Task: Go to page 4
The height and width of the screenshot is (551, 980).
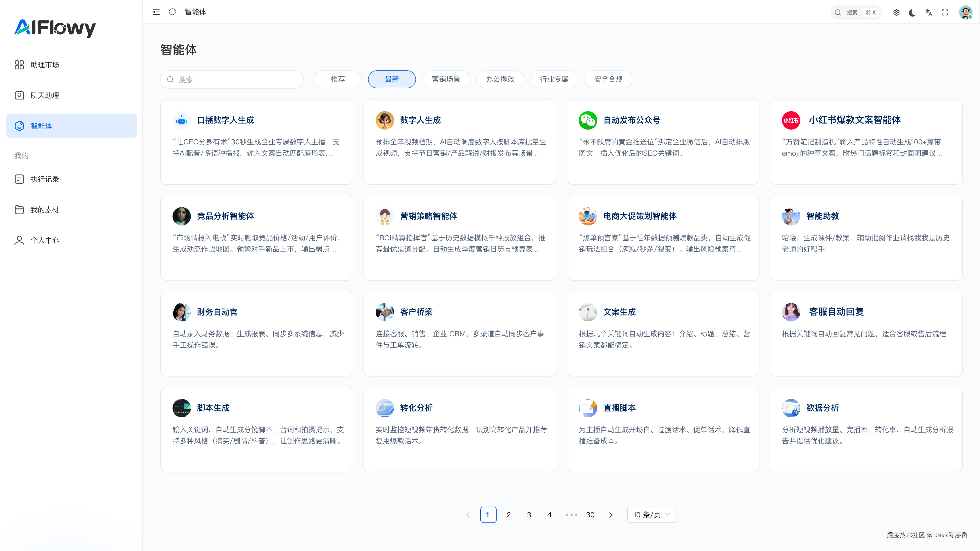Action: pos(549,515)
